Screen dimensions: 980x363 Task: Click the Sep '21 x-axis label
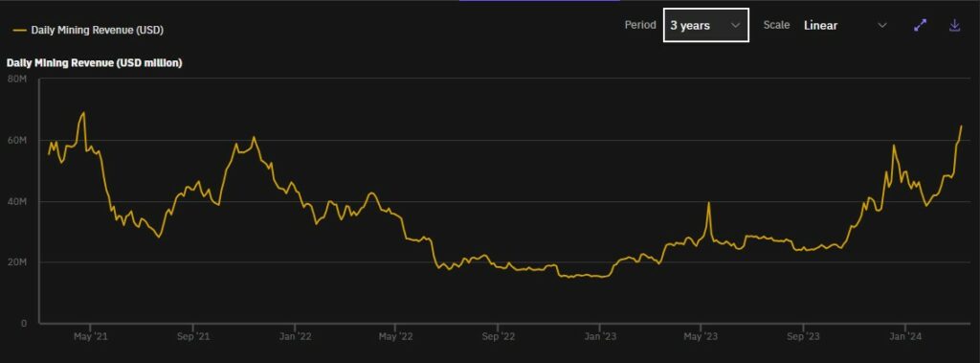[192, 337]
